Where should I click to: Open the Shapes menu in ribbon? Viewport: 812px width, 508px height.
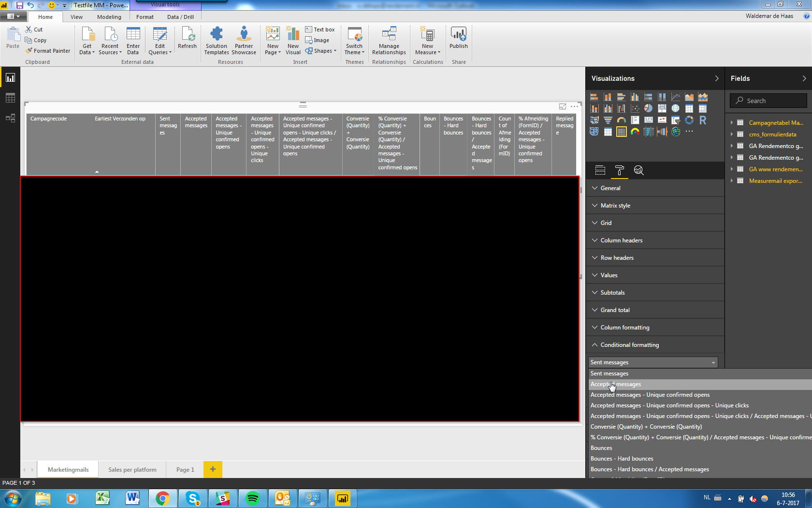tap(320, 51)
